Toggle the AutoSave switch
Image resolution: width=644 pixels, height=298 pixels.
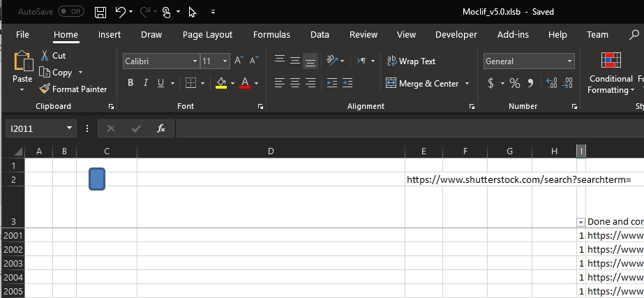pyautogui.click(x=71, y=12)
